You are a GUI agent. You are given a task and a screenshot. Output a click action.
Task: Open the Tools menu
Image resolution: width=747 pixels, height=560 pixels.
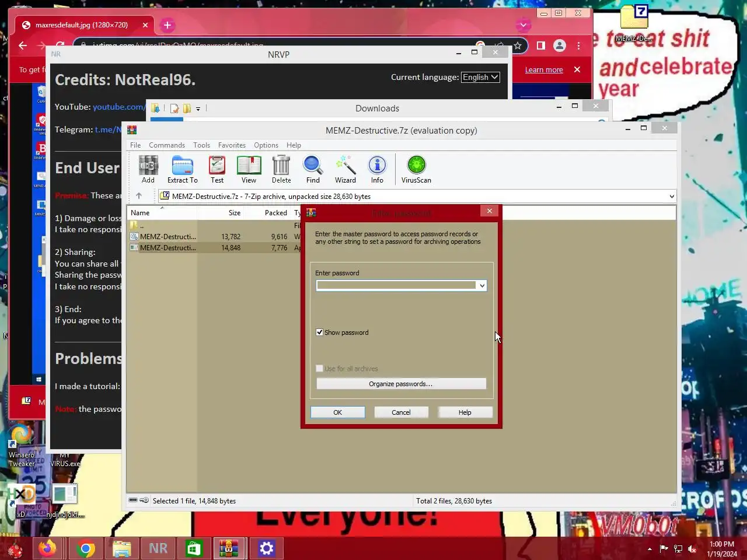point(201,145)
